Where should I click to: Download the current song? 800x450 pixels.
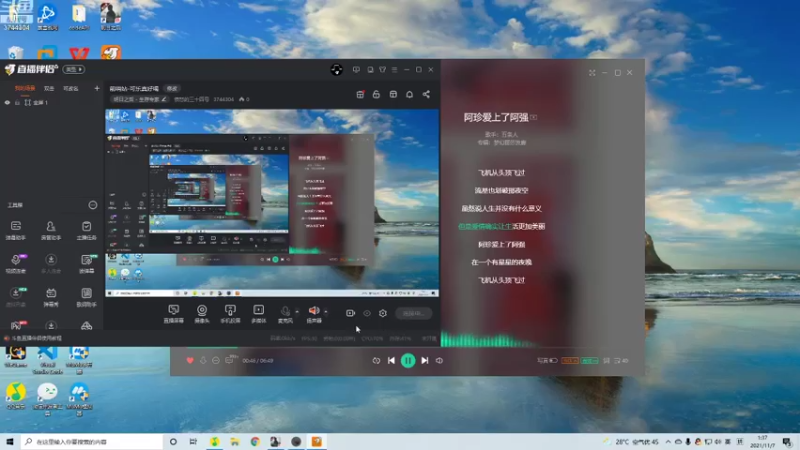pyautogui.click(x=203, y=361)
